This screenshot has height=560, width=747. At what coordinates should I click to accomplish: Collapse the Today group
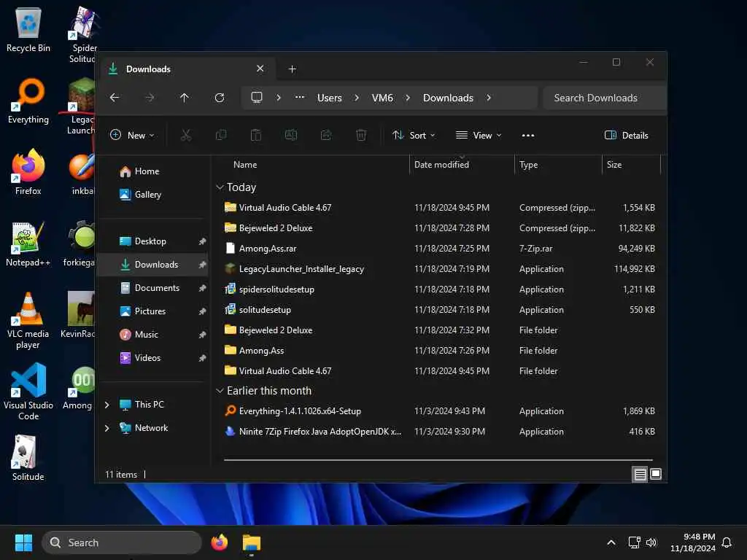point(220,187)
